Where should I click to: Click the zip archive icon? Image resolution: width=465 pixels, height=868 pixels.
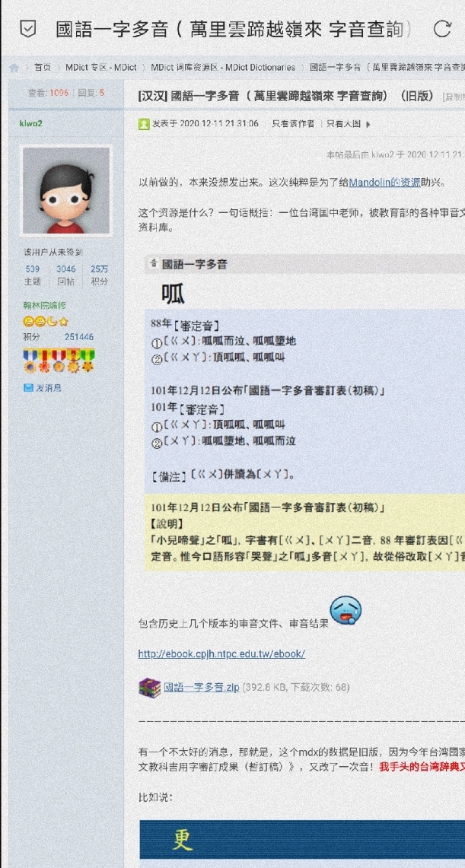pyautogui.click(x=149, y=688)
